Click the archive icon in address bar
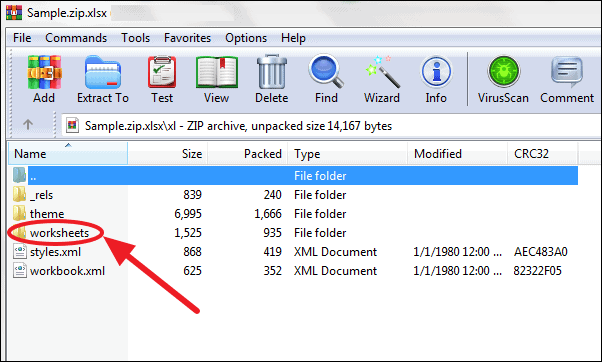Image resolution: width=602 pixels, height=362 pixels. [73, 126]
